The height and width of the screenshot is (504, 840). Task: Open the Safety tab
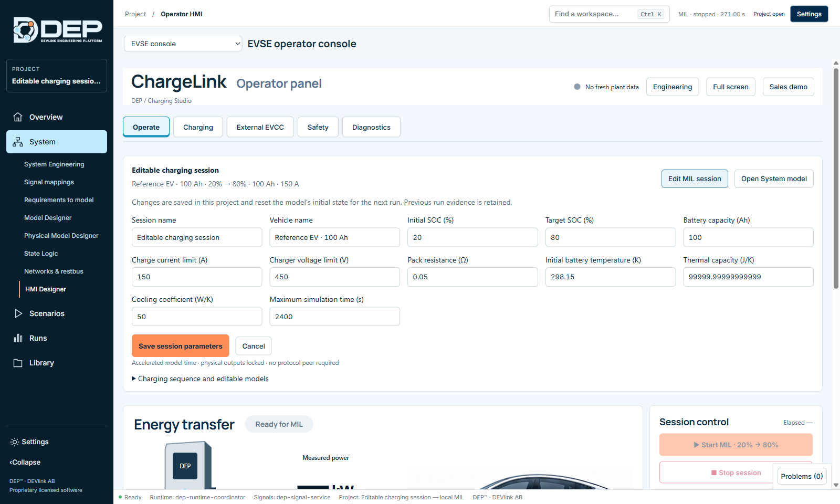(x=318, y=127)
